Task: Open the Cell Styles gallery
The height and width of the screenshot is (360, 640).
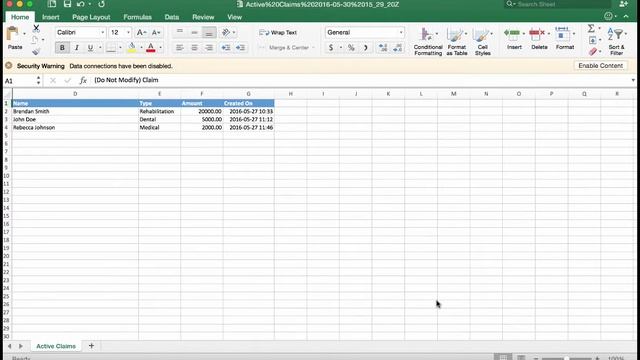Action: [482, 42]
